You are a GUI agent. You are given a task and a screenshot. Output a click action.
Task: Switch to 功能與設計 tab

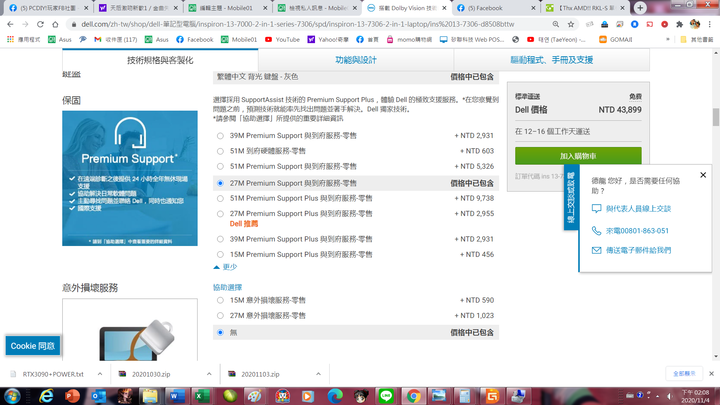356,60
